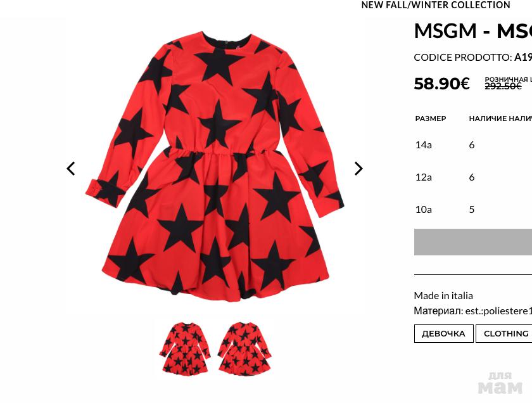Click the gray add-to-cart bar
This screenshot has height=403, width=532.
473,241
